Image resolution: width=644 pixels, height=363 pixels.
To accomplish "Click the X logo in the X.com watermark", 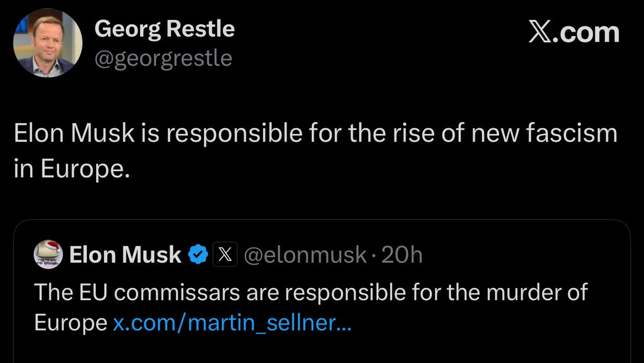I will (x=542, y=33).
